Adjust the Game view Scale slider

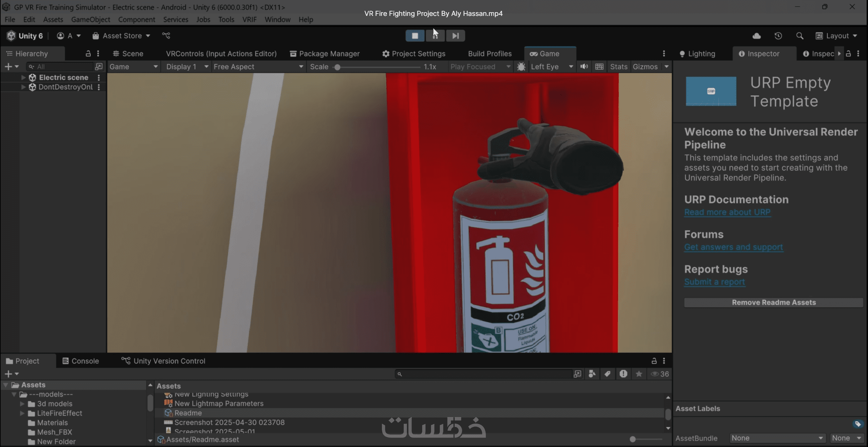click(x=338, y=67)
